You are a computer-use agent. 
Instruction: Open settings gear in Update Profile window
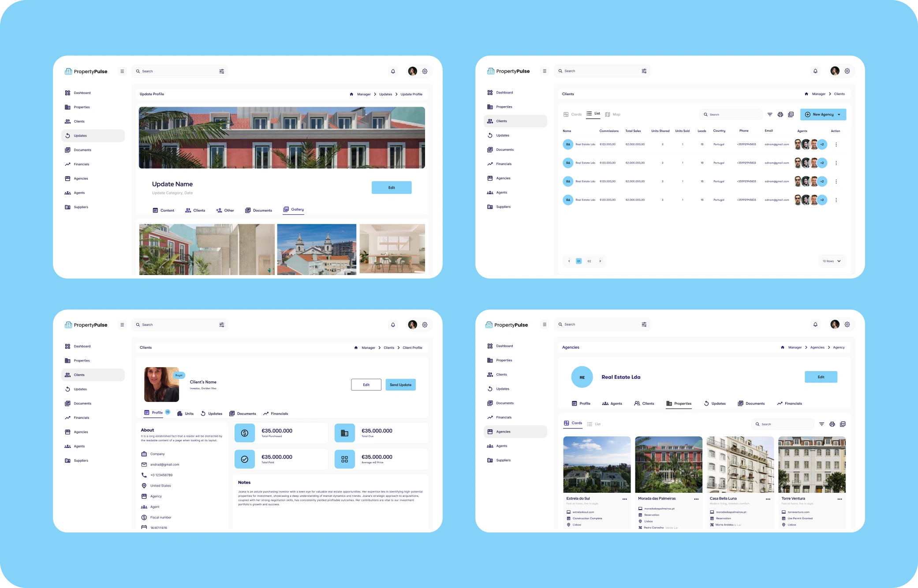pos(425,71)
